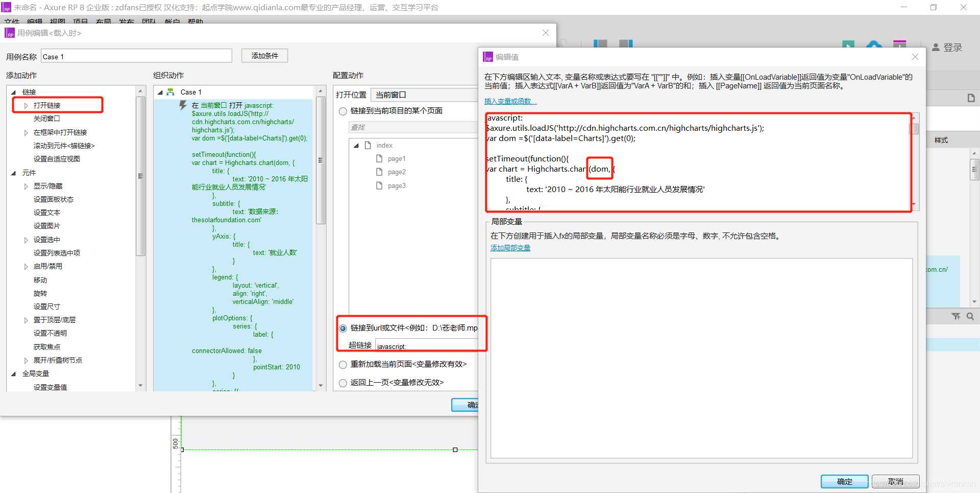This screenshot has height=493, width=980.
Task: Open the 发布 menu
Action: [x=127, y=21]
